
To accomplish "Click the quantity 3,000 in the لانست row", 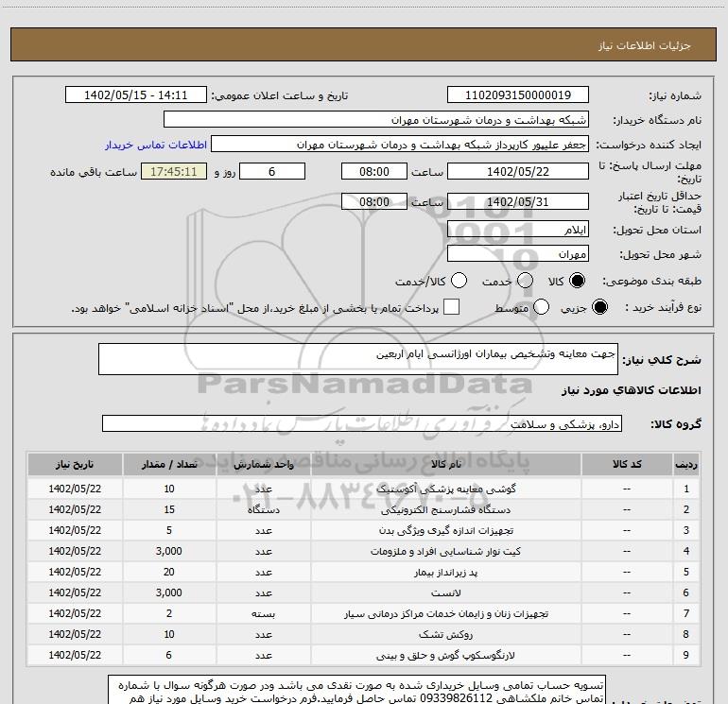I will 169,592.
